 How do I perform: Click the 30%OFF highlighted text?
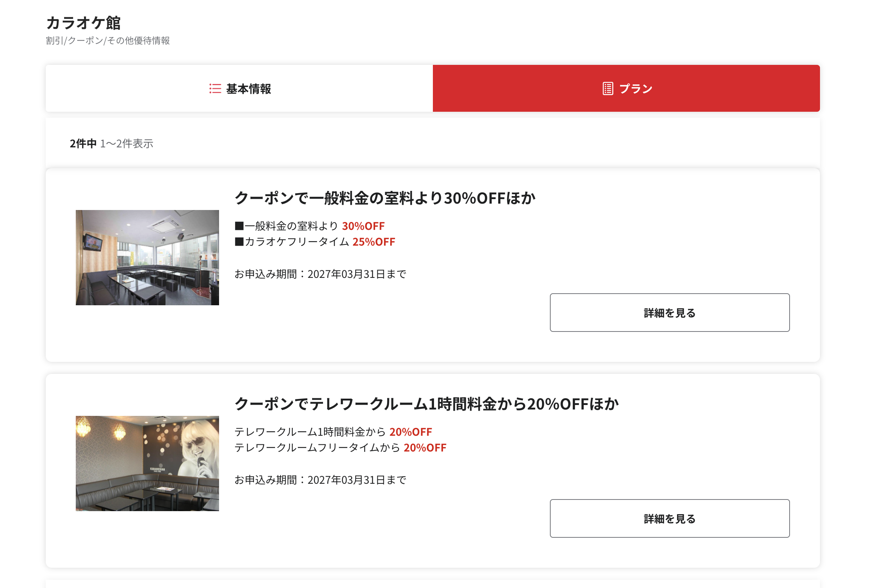coord(363,226)
